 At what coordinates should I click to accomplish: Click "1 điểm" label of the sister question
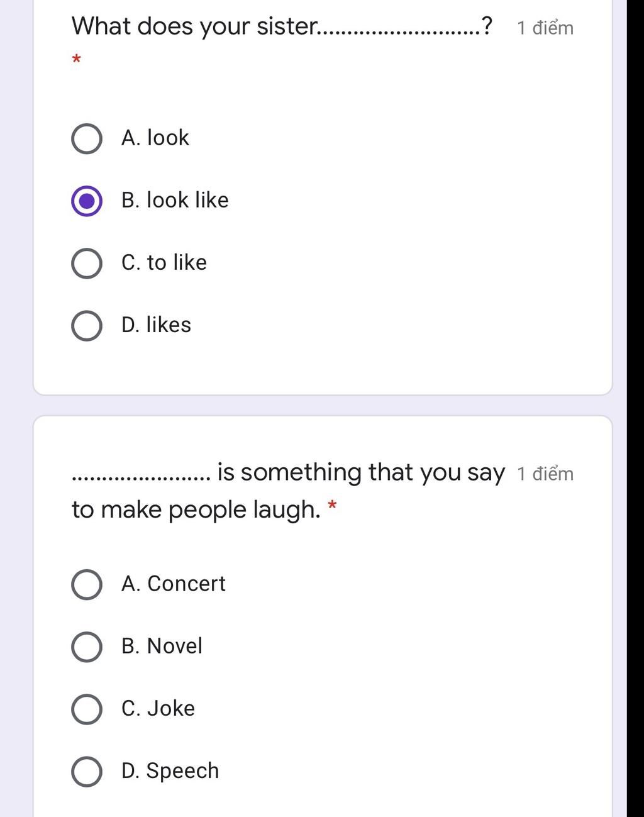545,28
